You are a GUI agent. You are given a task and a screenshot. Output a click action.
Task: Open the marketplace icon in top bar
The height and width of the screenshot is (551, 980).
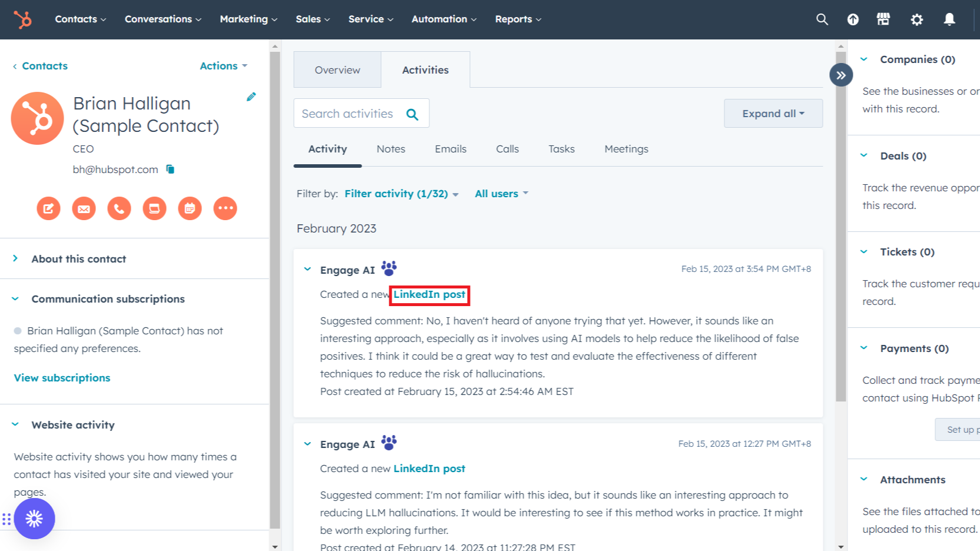883,19
